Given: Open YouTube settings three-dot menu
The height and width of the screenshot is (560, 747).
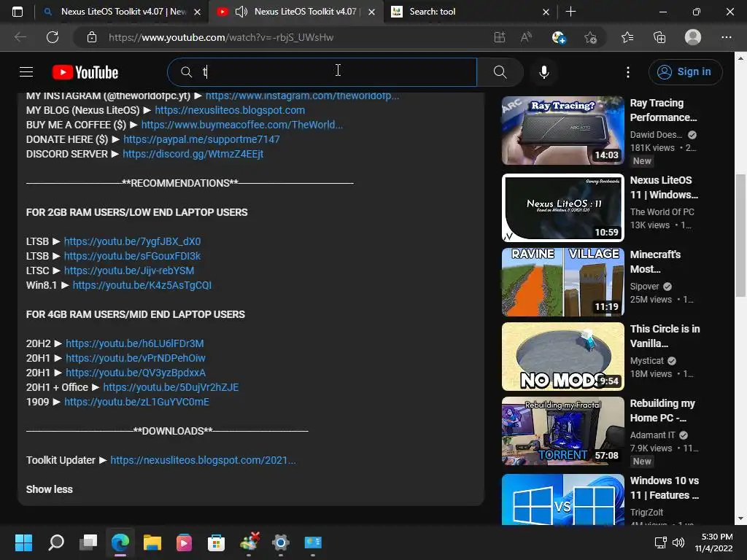Looking at the screenshot, I should [628, 72].
